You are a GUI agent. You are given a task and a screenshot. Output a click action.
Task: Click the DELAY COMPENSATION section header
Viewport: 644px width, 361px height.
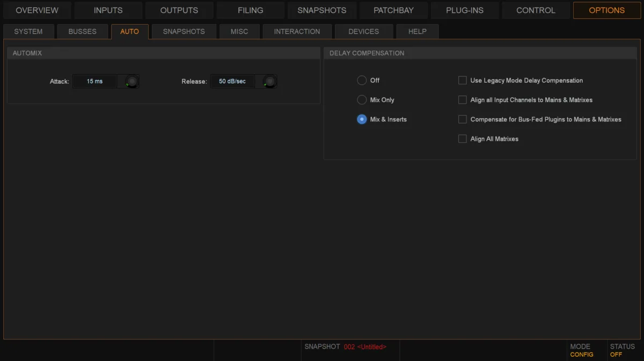tap(480, 53)
